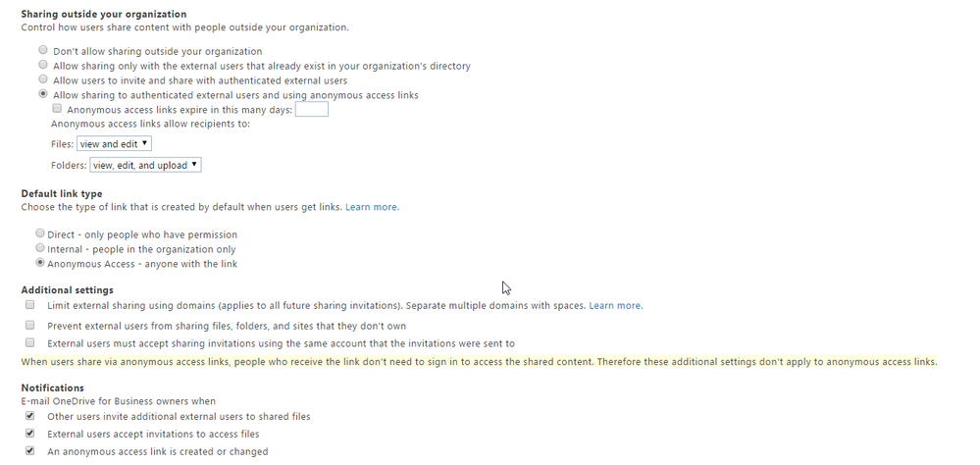The height and width of the screenshot is (465, 980).
Task: Open the Folders permission dropdown
Action: click(145, 165)
